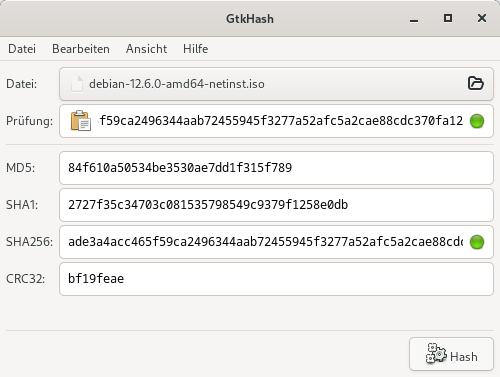The image size is (500, 377).
Task: Click the green match indicator in Prüfung field
Action: pos(477,121)
